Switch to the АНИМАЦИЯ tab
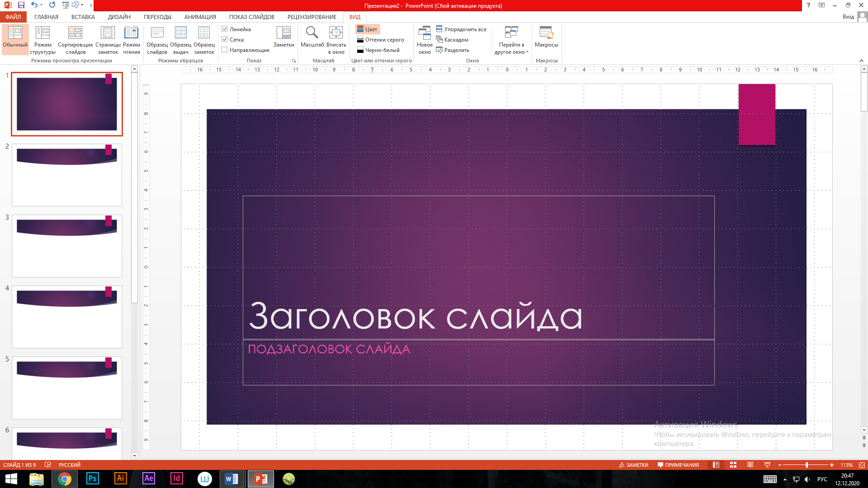 [200, 17]
